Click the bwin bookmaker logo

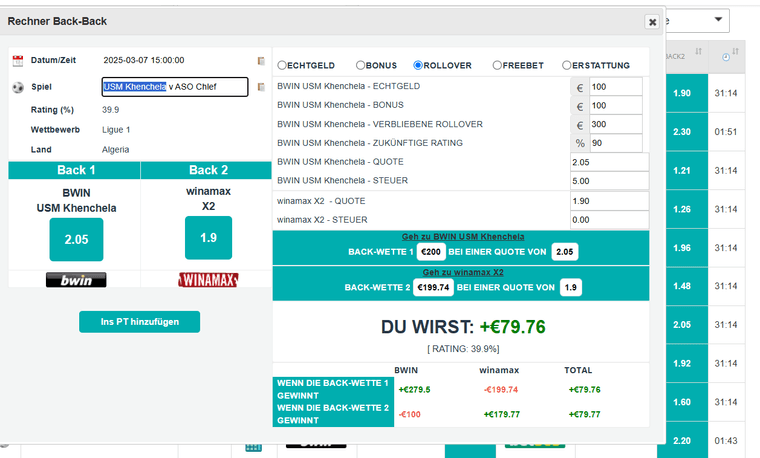pos(76,280)
